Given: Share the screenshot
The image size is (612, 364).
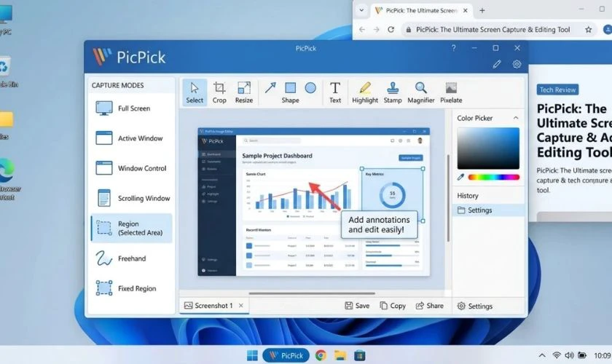Looking at the screenshot, I should pos(430,306).
